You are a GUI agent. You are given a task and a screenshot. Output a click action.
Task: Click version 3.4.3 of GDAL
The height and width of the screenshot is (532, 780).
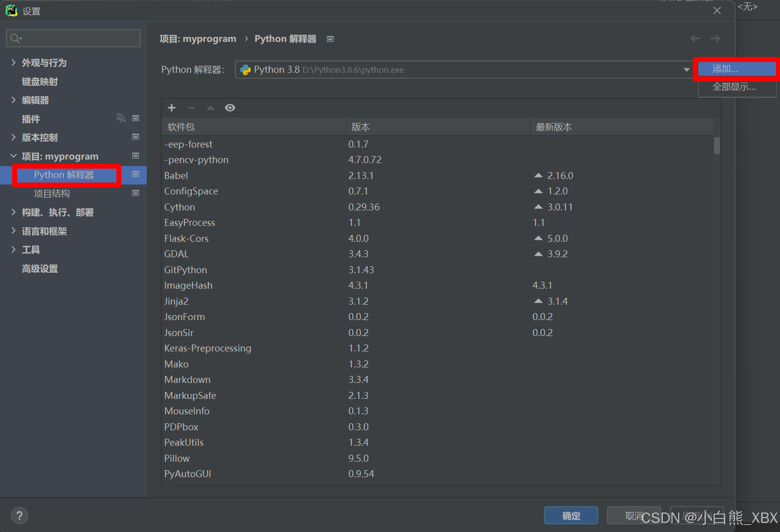(x=358, y=254)
